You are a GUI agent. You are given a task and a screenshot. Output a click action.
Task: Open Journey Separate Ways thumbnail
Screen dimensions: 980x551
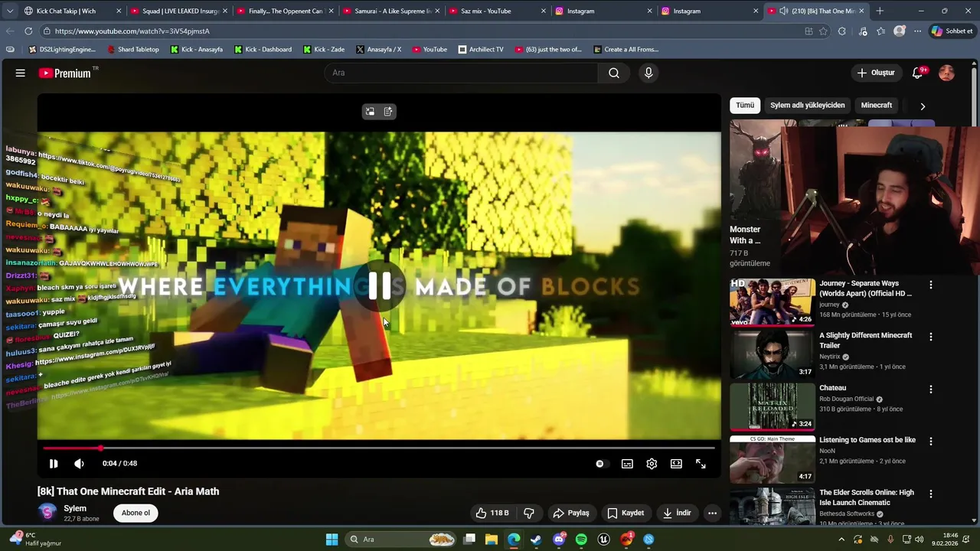pos(773,302)
